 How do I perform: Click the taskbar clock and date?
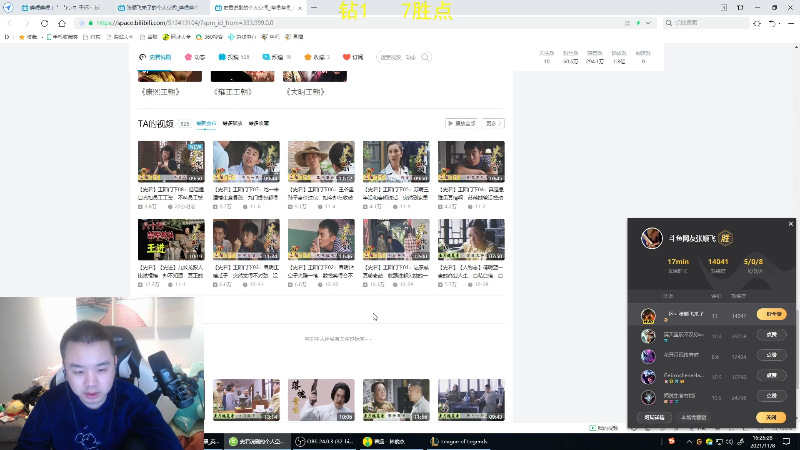click(762, 441)
